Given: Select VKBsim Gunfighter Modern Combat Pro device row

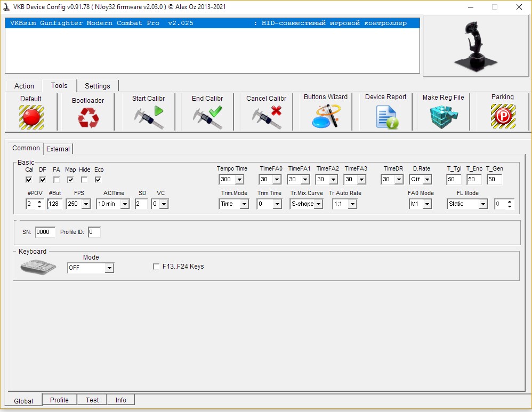Looking at the screenshot, I should click(212, 23).
